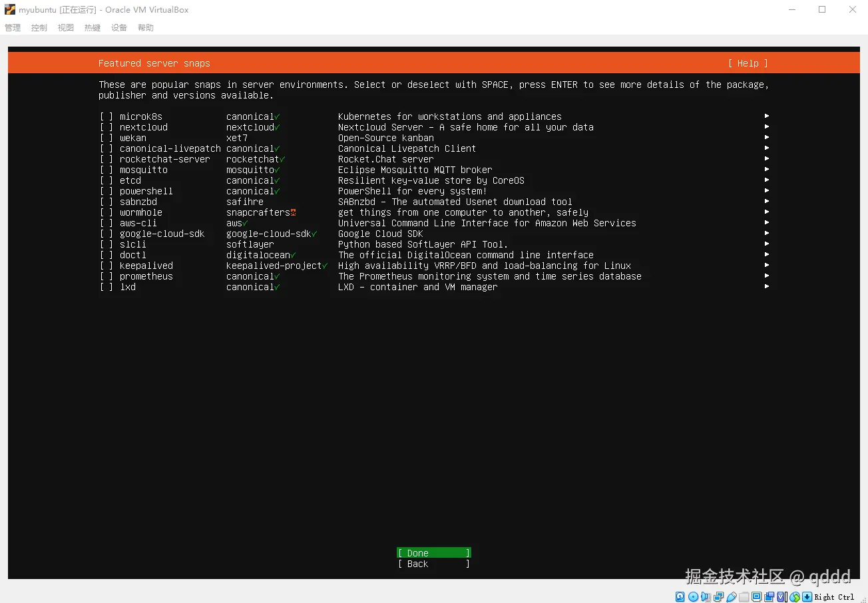Enable the sabnzbd checkbox
Viewport: 868px width, 603px height.
(107, 202)
